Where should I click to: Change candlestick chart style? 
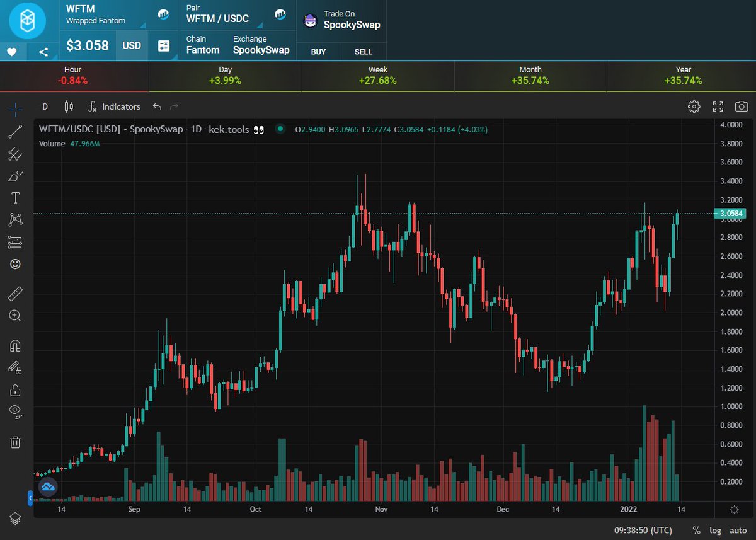tap(69, 106)
